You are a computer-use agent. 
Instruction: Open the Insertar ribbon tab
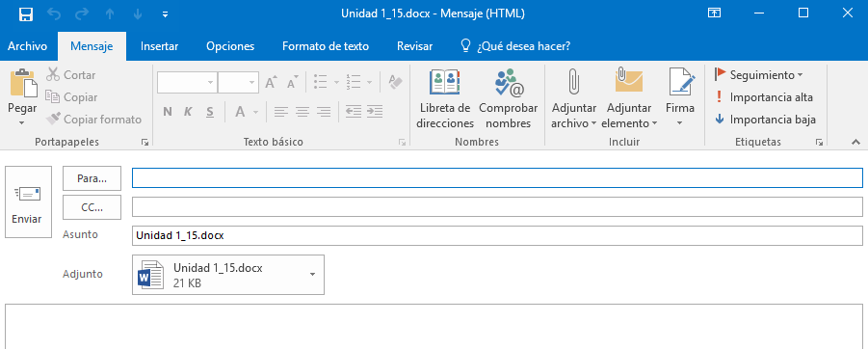[159, 46]
